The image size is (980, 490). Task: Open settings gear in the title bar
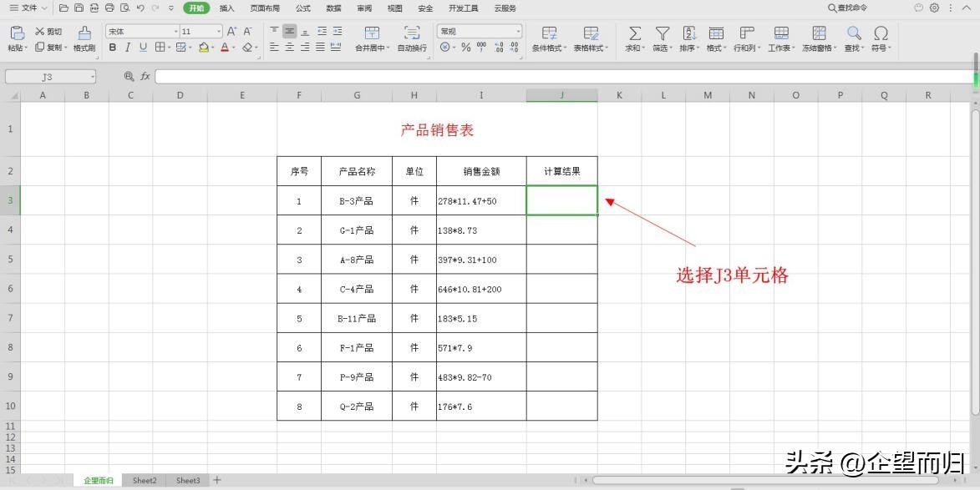tap(934, 8)
